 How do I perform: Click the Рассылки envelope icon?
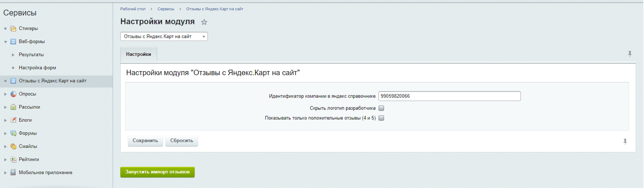click(x=13, y=107)
